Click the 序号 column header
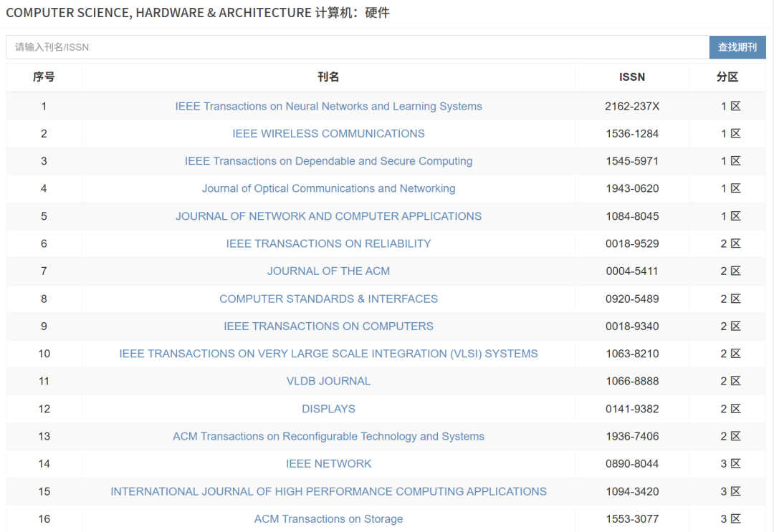 [x=44, y=77]
